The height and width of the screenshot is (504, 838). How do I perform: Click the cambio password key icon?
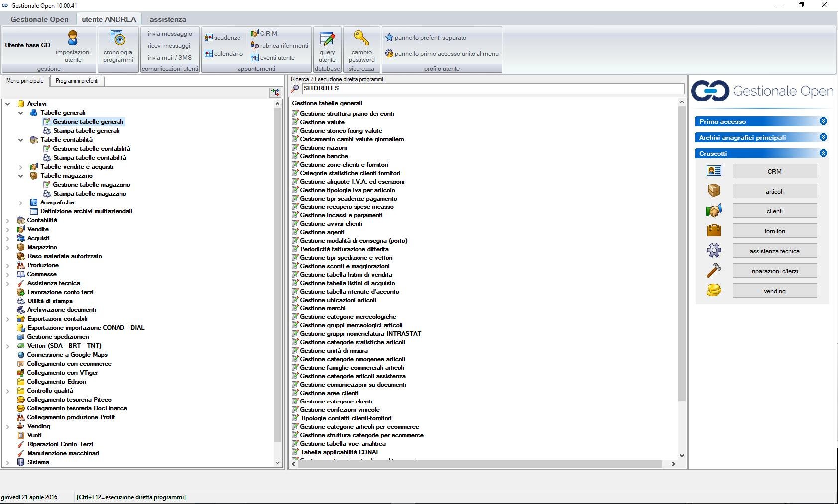(361, 38)
